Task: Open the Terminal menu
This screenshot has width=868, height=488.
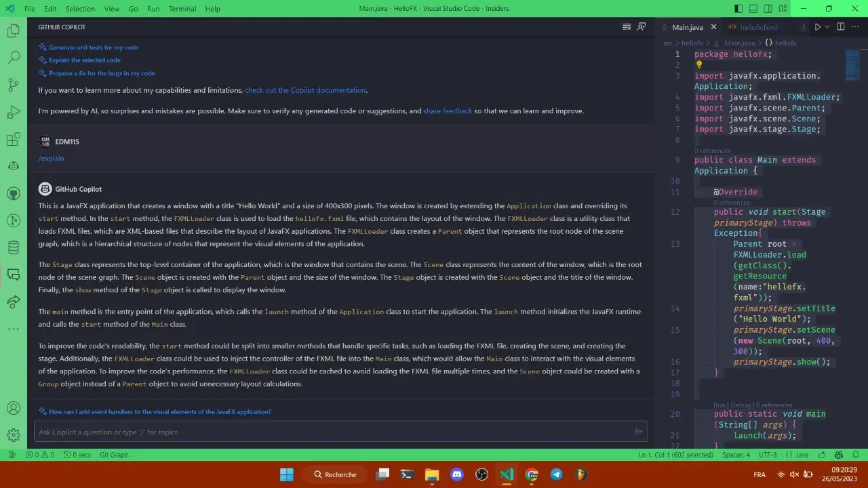Action: (x=182, y=9)
